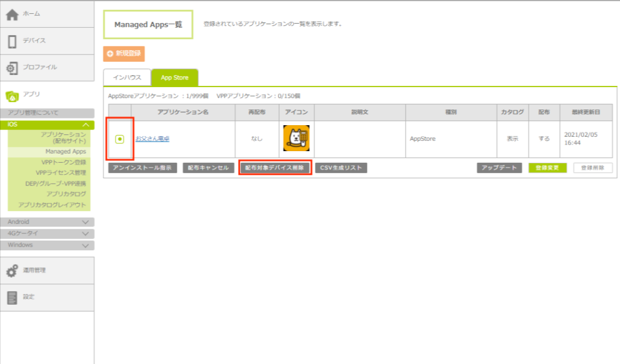620x364 pixels.
Task: Click the CSV生成リスト button
Action: pyautogui.click(x=341, y=168)
